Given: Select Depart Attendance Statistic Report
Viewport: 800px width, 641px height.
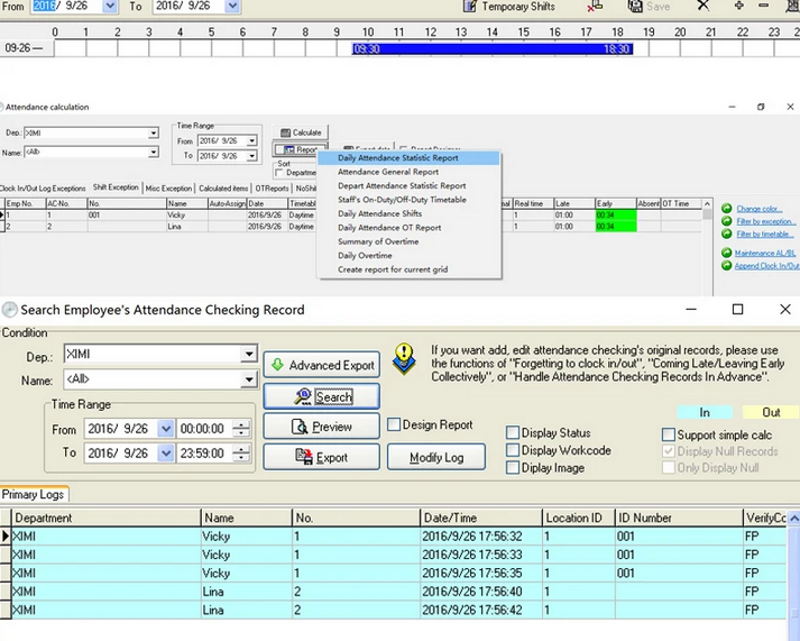Looking at the screenshot, I should coord(408,186).
